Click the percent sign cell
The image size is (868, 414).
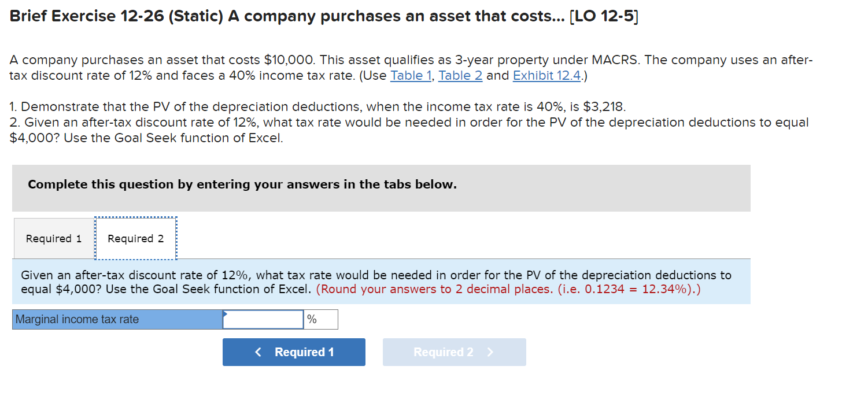pos(320,319)
